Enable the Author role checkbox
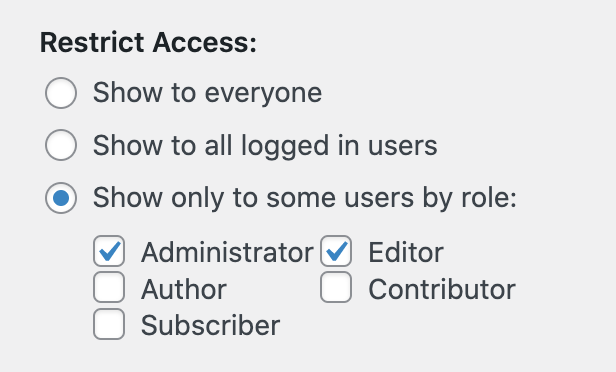This screenshot has height=372, width=616. (x=109, y=287)
